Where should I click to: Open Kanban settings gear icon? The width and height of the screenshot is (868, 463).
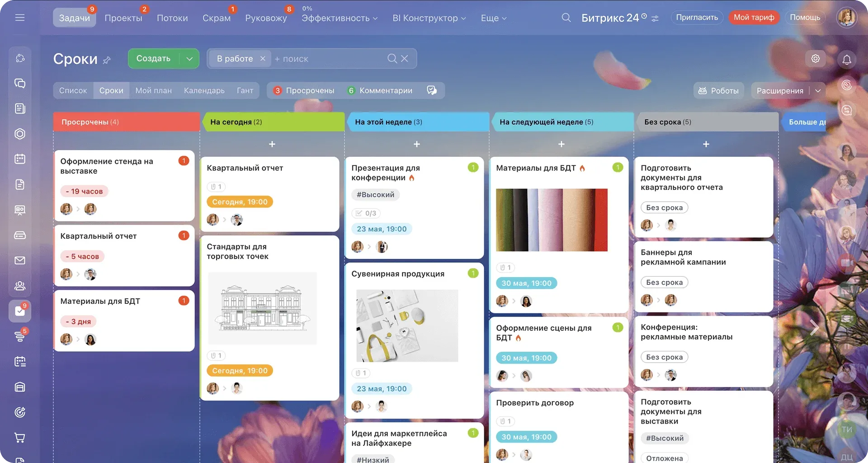pos(816,59)
